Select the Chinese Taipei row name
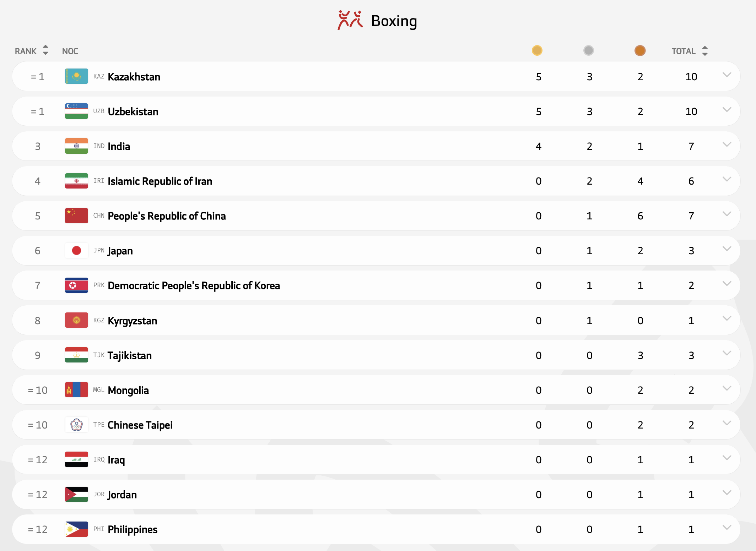Screen dimensions: 756x551 pyautogui.click(x=140, y=425)
